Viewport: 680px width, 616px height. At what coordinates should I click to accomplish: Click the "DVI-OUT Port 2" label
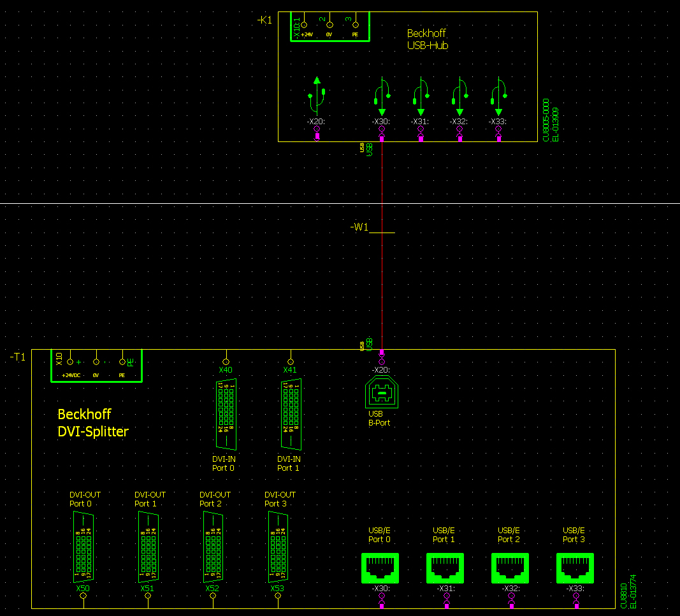(x=215, y=499)
